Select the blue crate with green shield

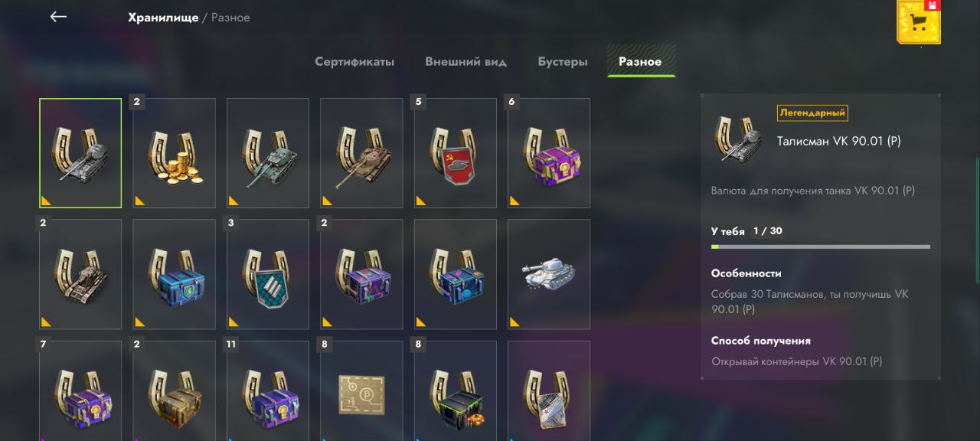tap(175, 274)
